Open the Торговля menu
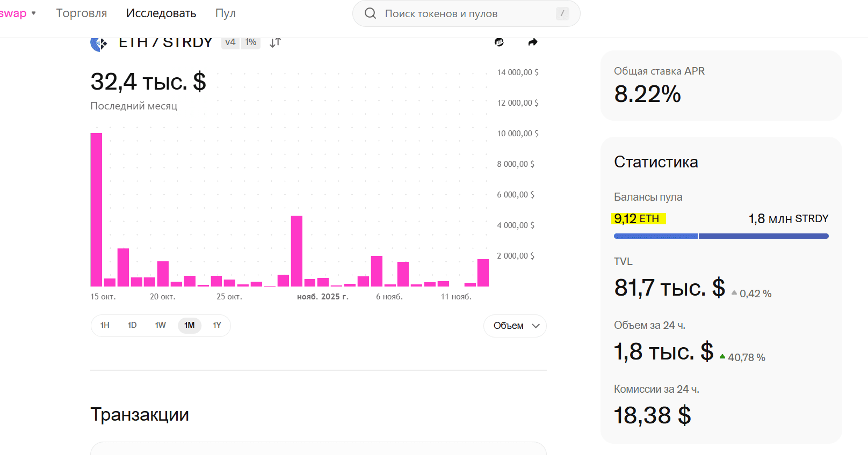 tap(82, 13)
